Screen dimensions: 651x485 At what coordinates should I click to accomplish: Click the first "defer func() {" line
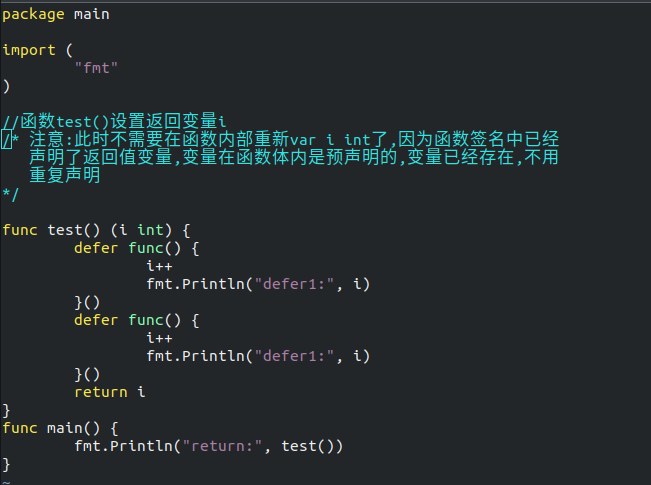coord(137,248)
